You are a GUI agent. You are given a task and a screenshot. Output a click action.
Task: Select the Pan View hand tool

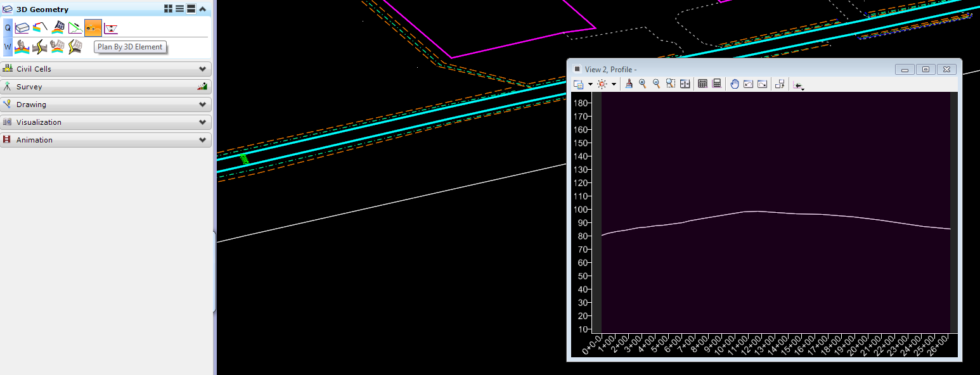735,84
